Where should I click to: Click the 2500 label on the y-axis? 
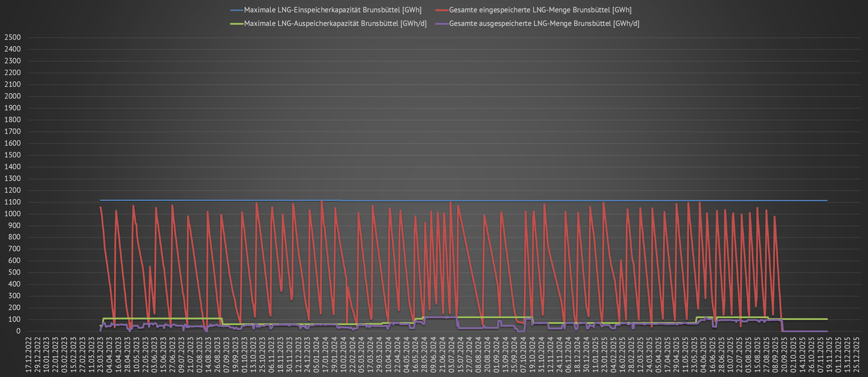pos(12,37)
